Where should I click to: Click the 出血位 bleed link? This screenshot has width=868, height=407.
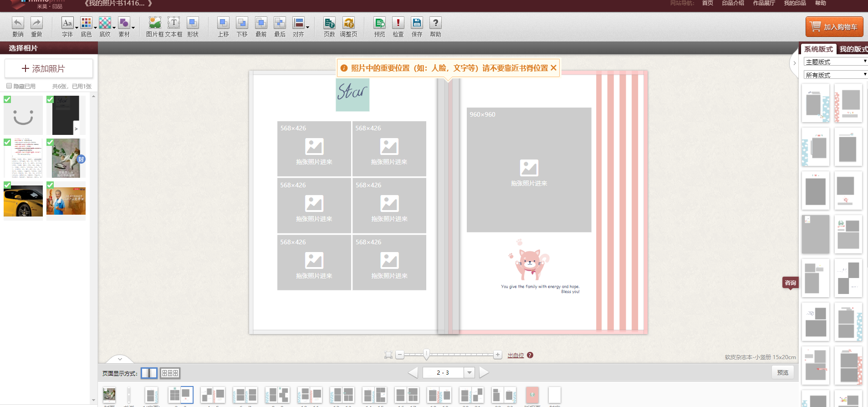click(516, 355)
